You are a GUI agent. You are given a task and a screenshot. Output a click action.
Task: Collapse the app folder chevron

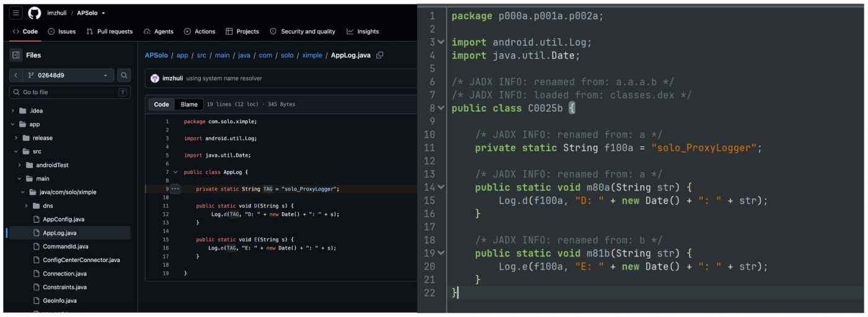(x=13, y=124)
